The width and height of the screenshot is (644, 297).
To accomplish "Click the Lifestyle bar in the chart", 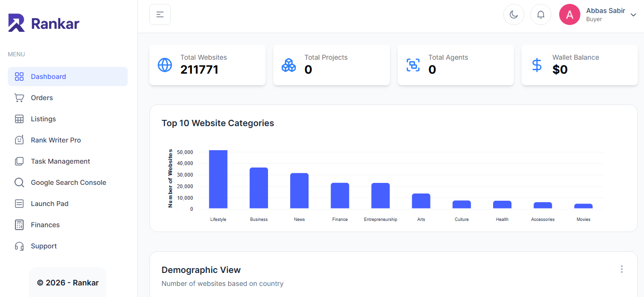I will pyautogui.click(x=218, y=178).
